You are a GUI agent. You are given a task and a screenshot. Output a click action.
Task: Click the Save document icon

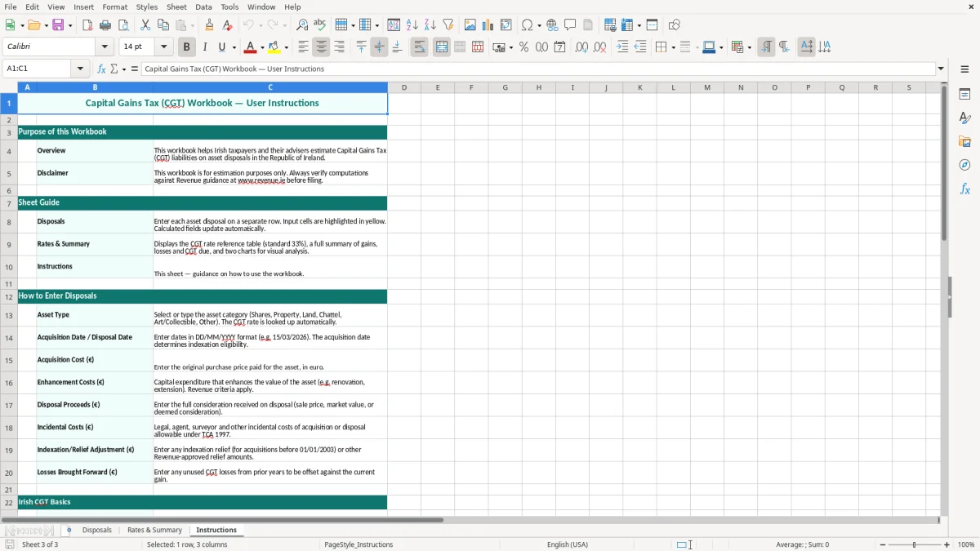pyautogui.click(x=58, y=25)
